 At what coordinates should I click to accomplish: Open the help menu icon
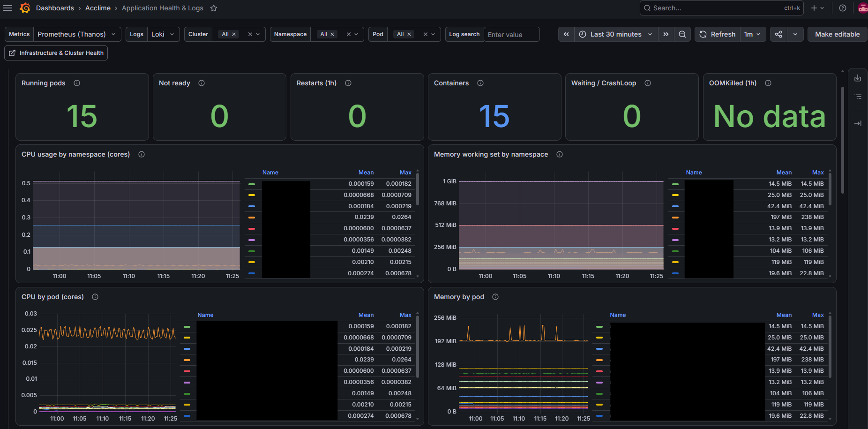[x=843, y=8]
